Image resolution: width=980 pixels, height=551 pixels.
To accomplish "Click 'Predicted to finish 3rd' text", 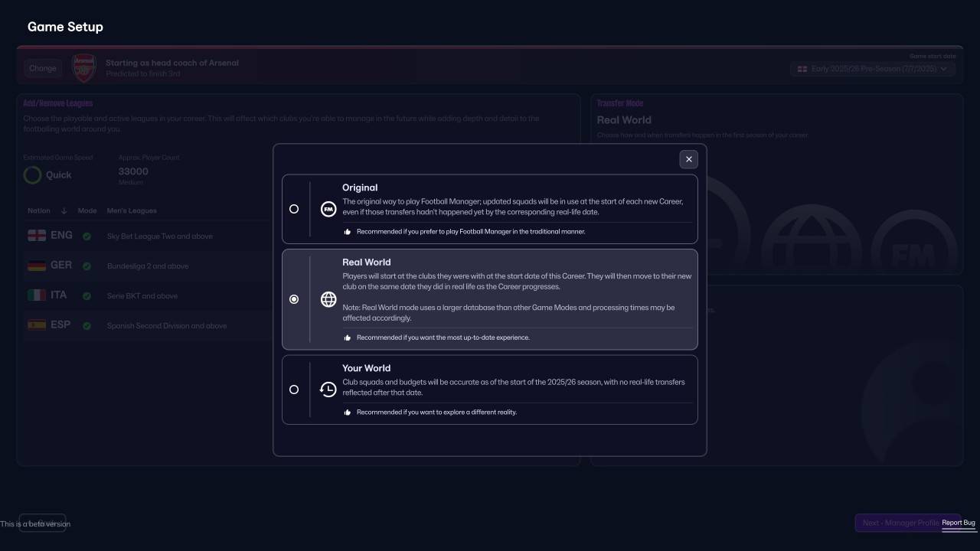I will click(x=143, y=74).
